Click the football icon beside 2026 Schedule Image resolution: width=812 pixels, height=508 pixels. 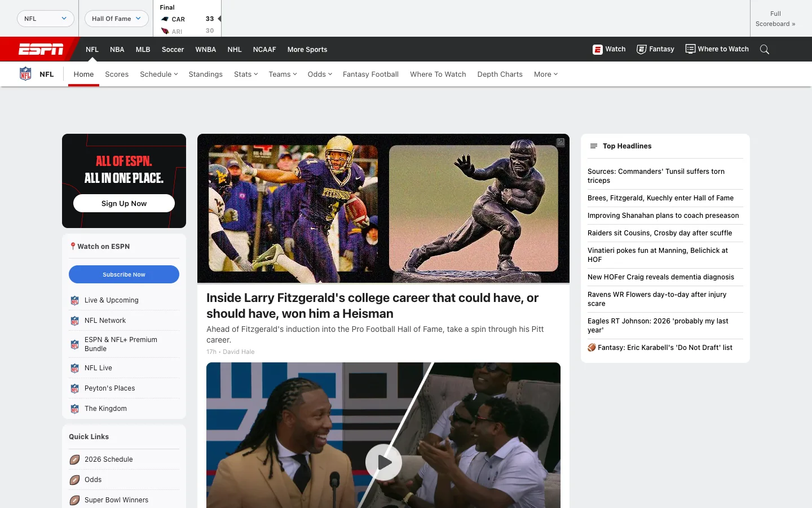(74, 459)
